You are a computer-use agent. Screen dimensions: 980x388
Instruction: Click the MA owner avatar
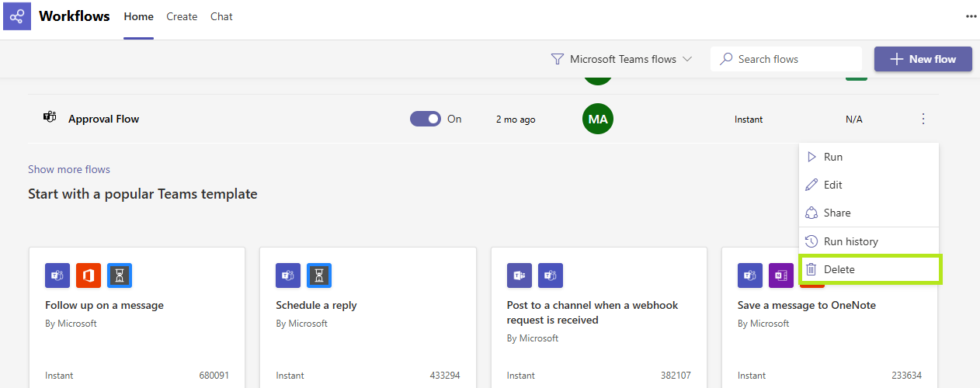pyautogui.click(x=598, y=119)
